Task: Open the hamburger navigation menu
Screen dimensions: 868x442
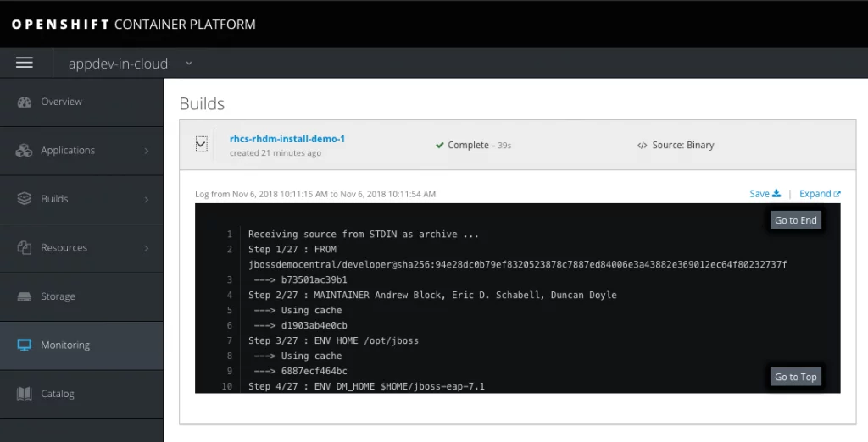Action: [x=25, y=63]
